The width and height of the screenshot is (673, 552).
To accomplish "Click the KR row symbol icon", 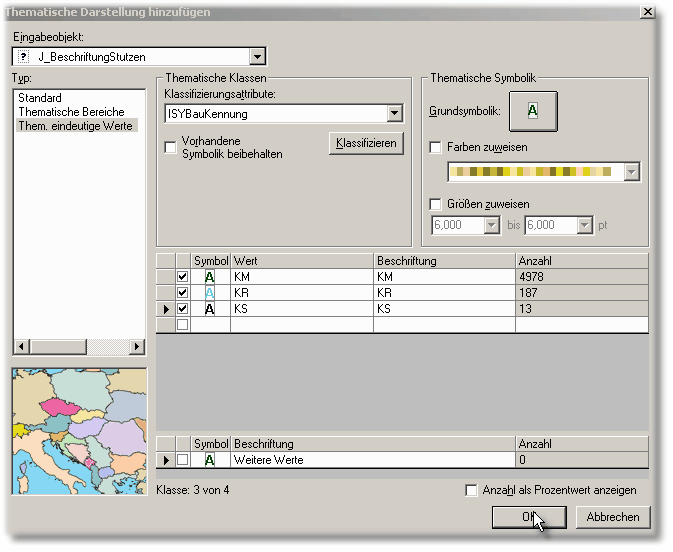I will pyautogui.click(x=210, y=293).
